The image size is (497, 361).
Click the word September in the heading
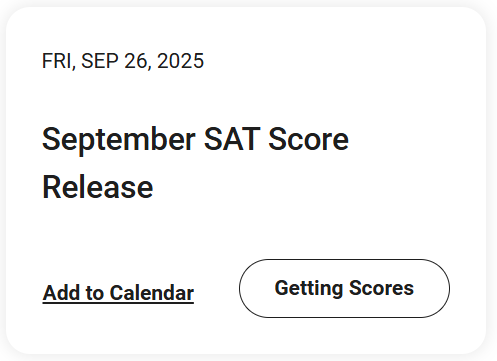pyautogui.click(x=119, y=140)
